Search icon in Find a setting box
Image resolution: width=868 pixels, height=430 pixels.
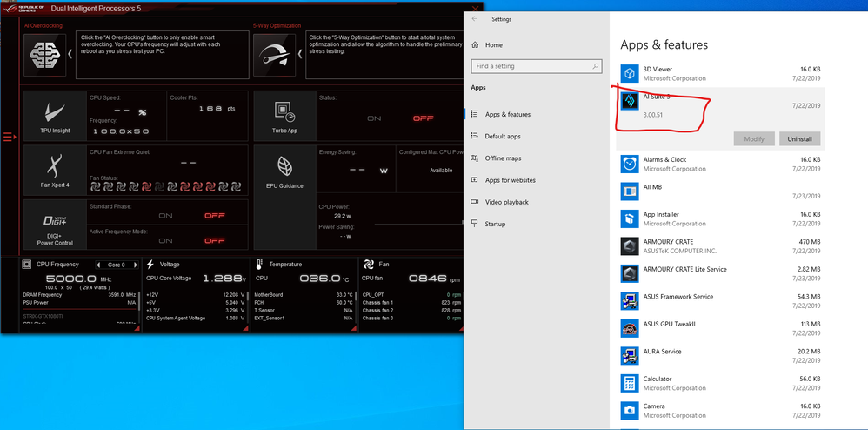click(x=596, y=66)
